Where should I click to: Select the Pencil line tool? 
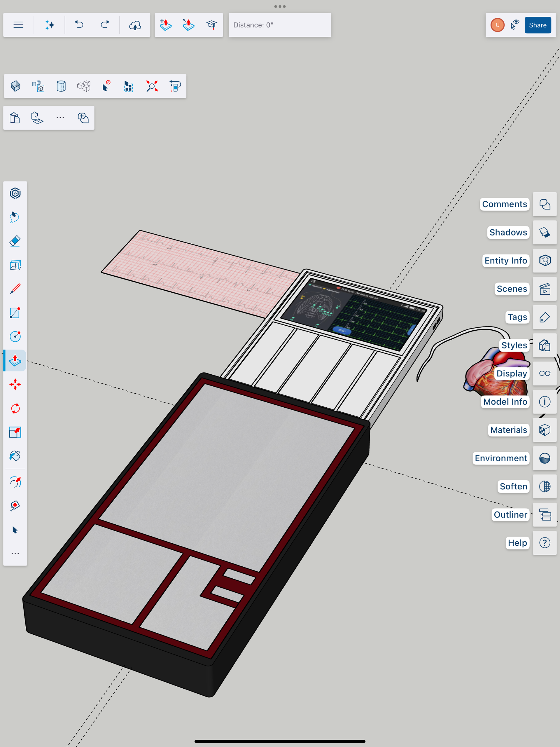(15, 289)
